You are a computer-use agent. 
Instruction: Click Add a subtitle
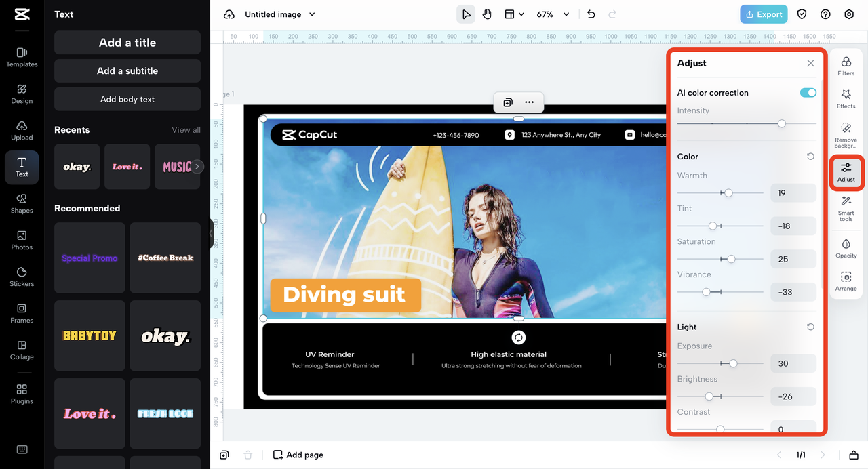[x=127, y=70]
